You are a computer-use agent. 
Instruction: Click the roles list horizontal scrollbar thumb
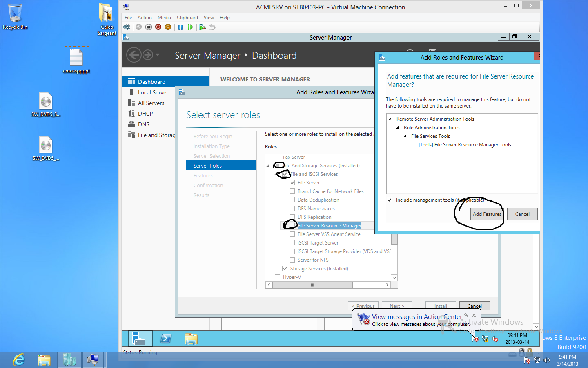tap(312, 285)
